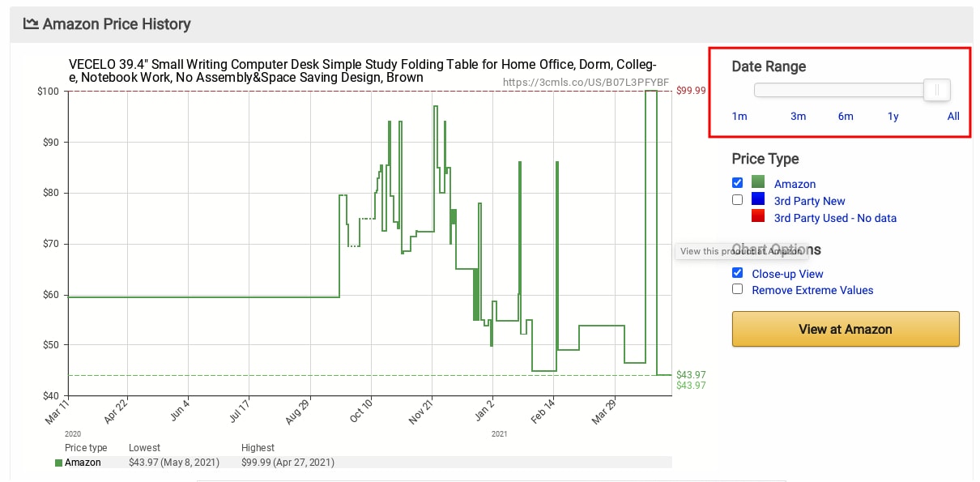Screen dimensions: 980x482
Task: Click the $100 y-axis label
Action: pos(49,91)
